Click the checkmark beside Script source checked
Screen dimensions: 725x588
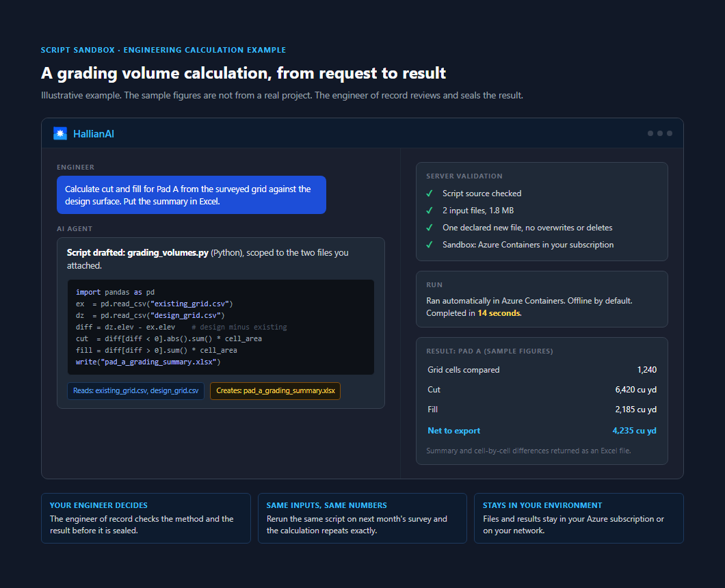430,193
